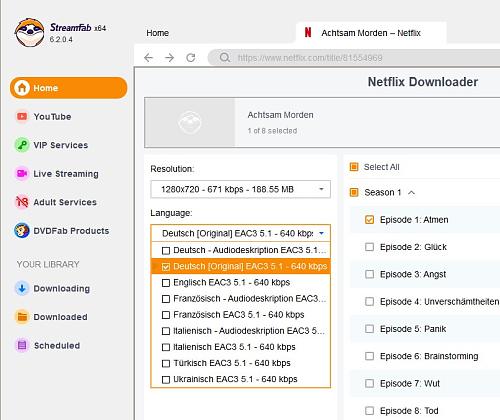Click the Netflix Downloader heading
Image resolution: width=500 pixels, height=420 pixels.
point(423,82)
